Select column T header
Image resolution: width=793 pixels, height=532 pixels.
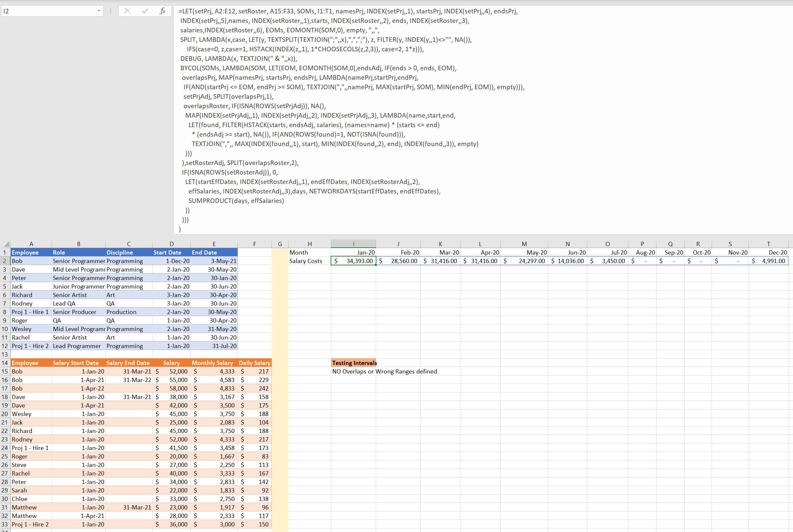[768, 243]
